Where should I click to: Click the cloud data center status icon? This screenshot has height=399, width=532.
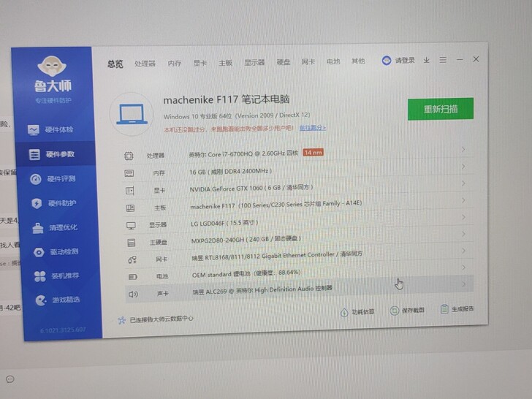(x=121, y=320)
